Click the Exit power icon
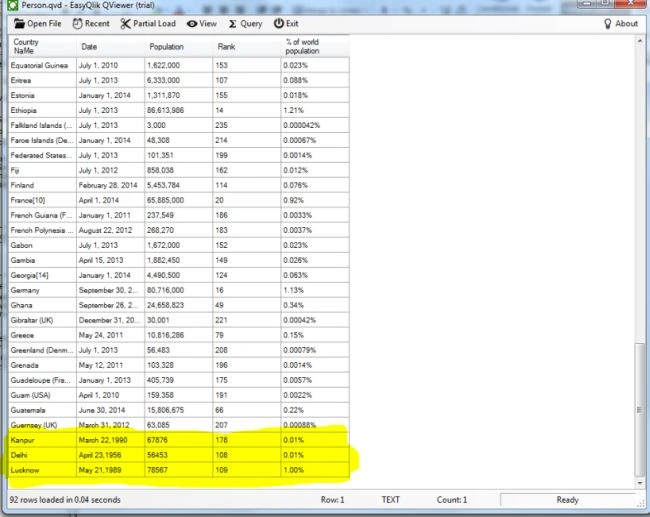Viewport: 650px width, 517px height. click(279, 23)
